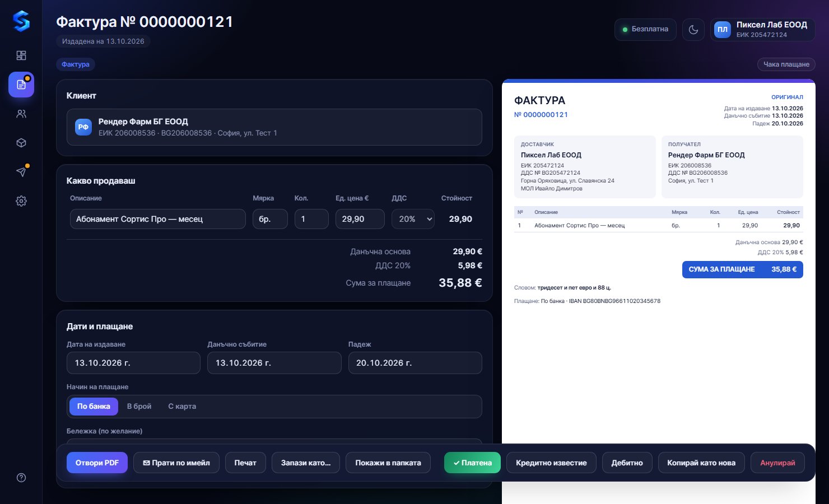The image size is (829, 504).
Task: Click the СУМА ЗА ПЛАЩАНЕ total in preview
Action: 743,269
